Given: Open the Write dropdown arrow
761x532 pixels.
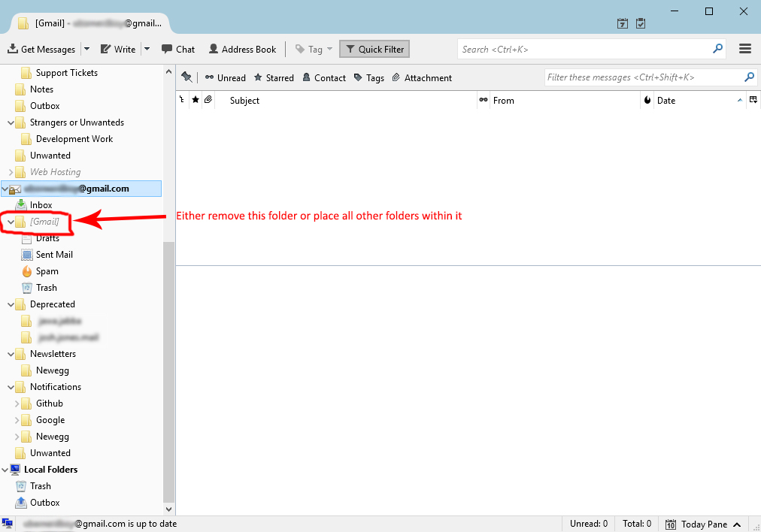Looking at the screenshot, I should pos(147,49).
